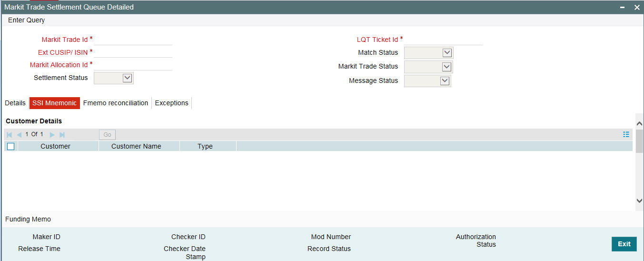Viewport: 644px width, 261px height.
Task: Click the Customer column header
Action: (x=56, y=146)
